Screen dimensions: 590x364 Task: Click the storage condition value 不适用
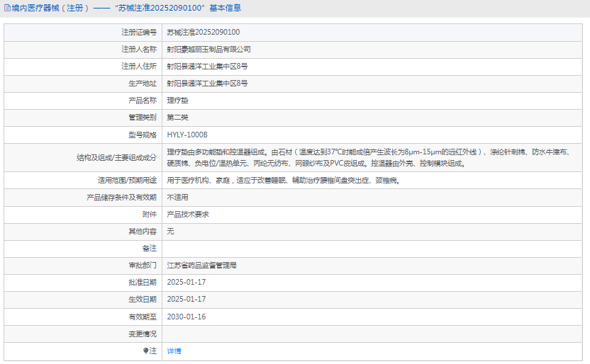point(177,197)
